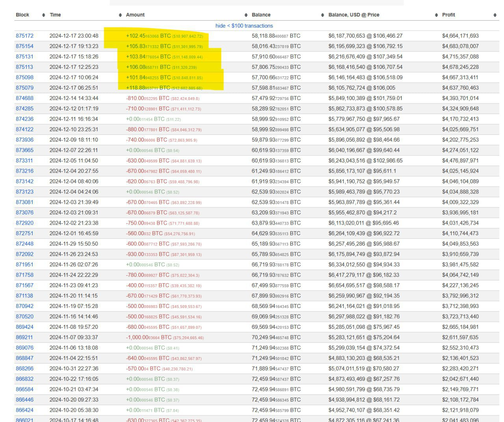Screen dimensions: 504x422
Task: Open block 868266 link
Action: point(24,369)
